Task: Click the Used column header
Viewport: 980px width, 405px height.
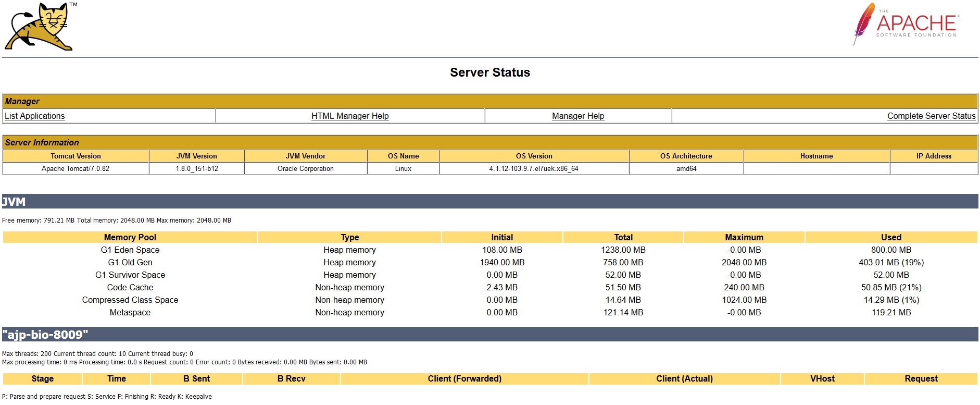Action: [891, 237]
